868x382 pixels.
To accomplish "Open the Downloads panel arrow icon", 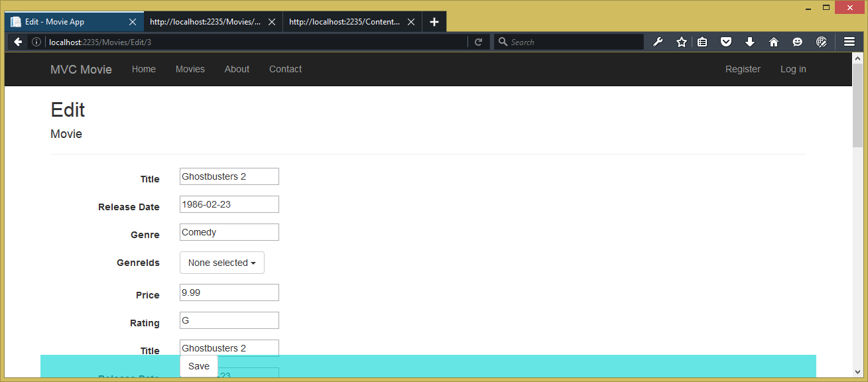I will point(750,41).
